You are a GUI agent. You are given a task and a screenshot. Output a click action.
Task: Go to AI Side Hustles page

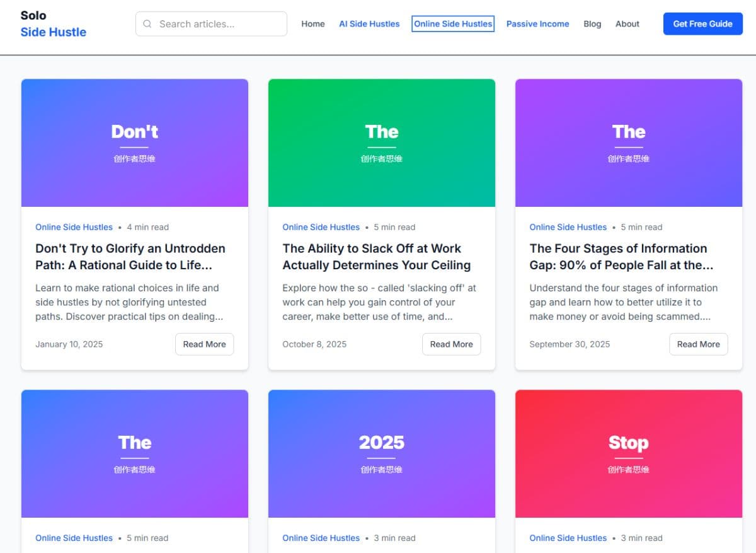pos(369,24)
